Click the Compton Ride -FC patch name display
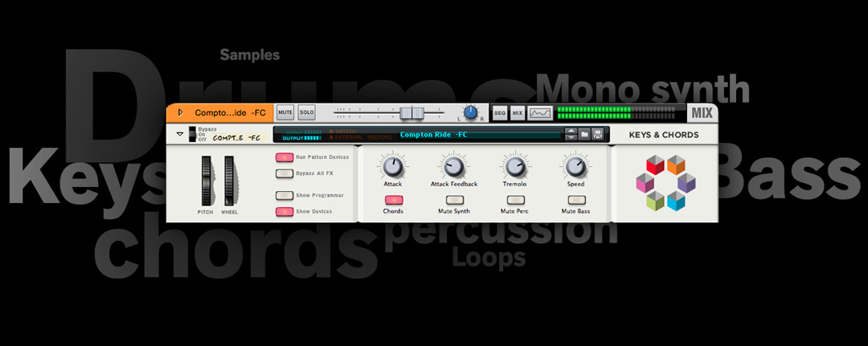The width and height of the screenshot is (868, 346). click(x=432, y=134)
